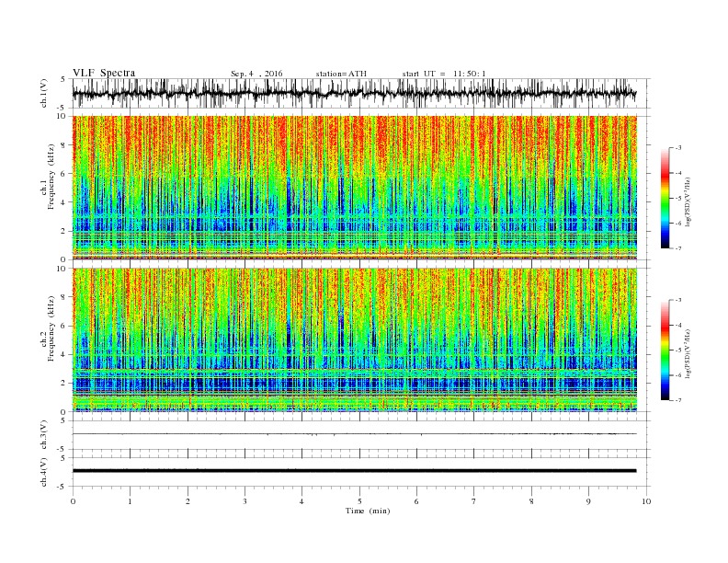The height and width of the screenshot is (563, 728).
Task: Click the 'Time (min)' axis label
Action: click(x=368, y=511)
